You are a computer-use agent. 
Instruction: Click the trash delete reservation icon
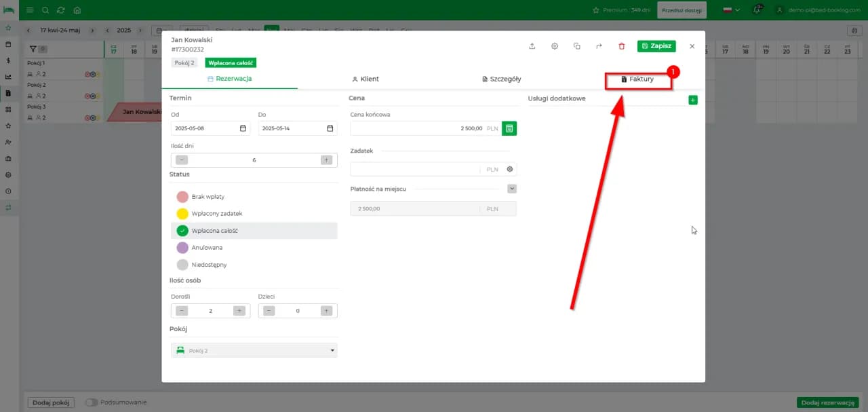pyautogui.click(x=622, y=46)
